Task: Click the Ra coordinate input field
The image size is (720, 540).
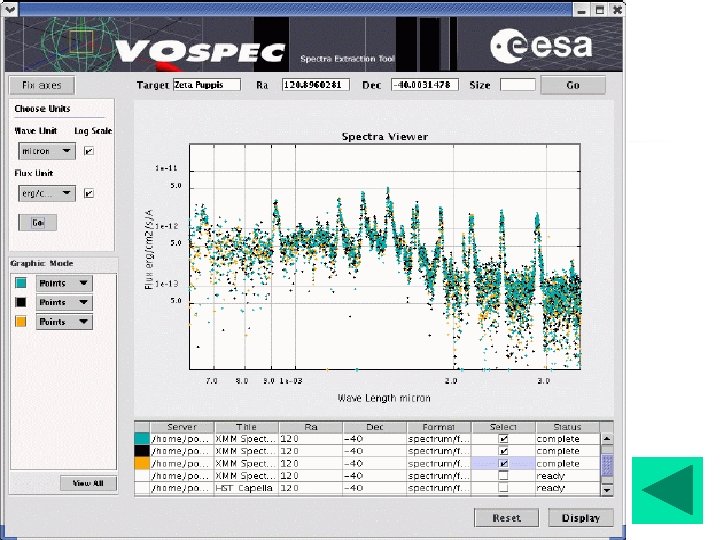Action: [315, 84]
